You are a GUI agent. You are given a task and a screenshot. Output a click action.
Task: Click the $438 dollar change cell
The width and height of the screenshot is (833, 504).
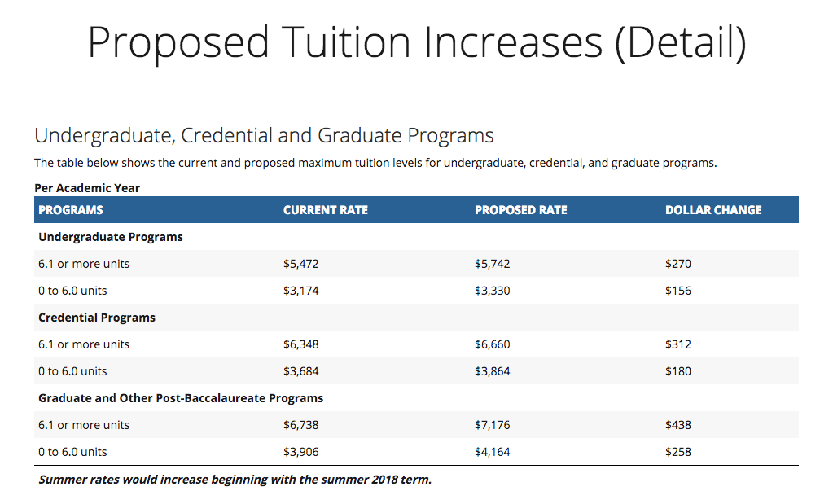tap(678, 425)
